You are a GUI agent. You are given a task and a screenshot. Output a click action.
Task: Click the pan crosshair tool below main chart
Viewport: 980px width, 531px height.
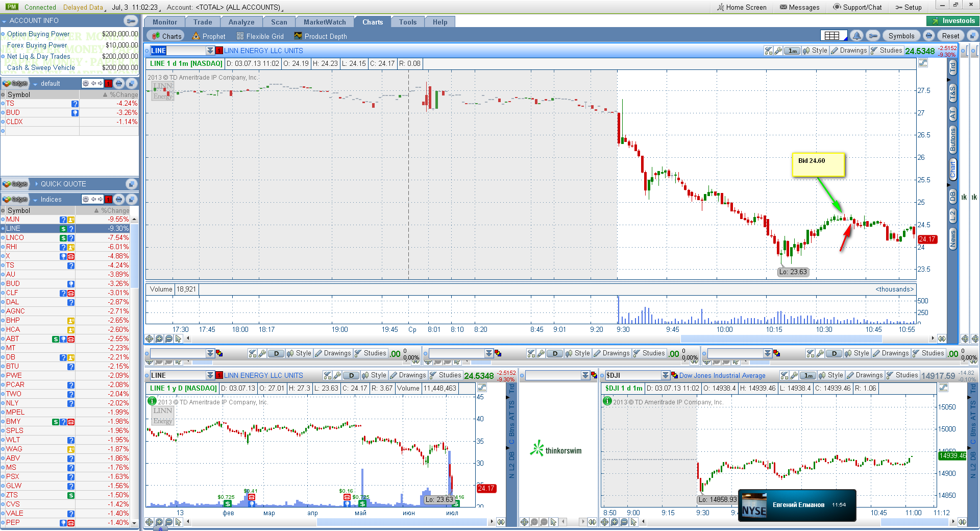(149, 339)
